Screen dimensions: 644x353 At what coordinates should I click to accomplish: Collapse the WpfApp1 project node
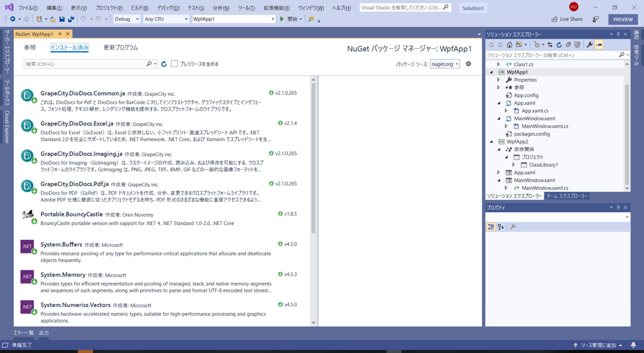pyautogui.click(x=491, y=71)
